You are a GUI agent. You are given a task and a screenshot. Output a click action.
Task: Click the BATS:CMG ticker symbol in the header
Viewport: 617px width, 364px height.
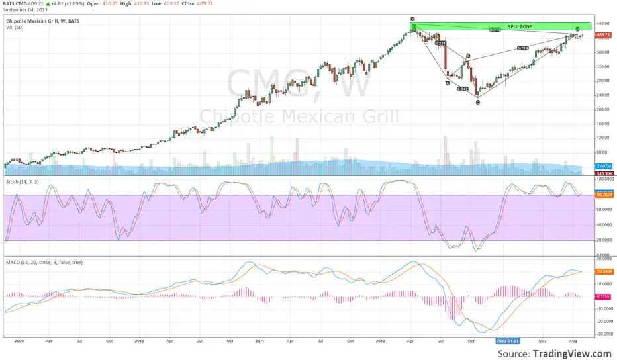pos(15,3)
